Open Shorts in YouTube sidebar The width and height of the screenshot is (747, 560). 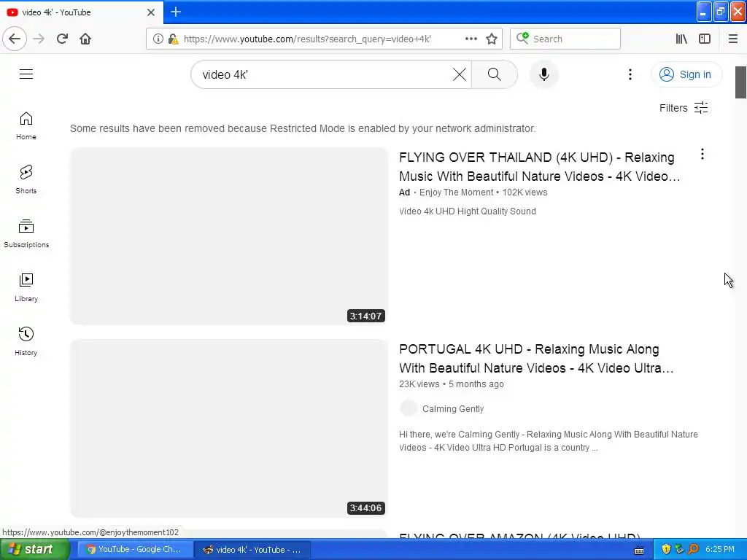[26, 179]
